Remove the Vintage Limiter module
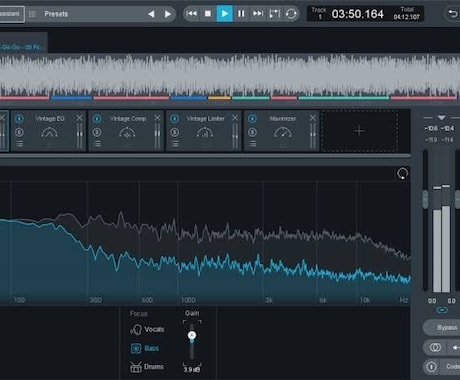This screenshot has width=460, height=380. (235, 118)
